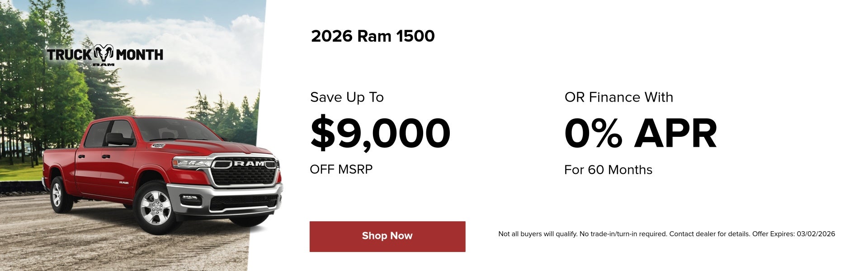Click the truck's headlight
868x271 pixels.
191,164
